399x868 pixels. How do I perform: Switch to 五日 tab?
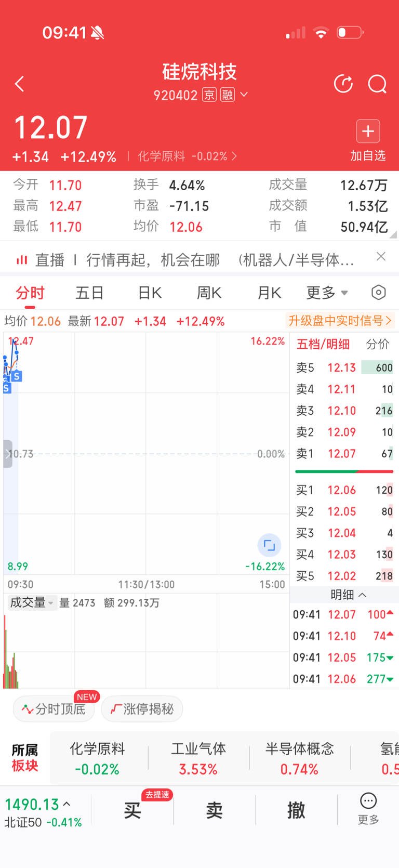pyautogui.click(x=89, y=293)
